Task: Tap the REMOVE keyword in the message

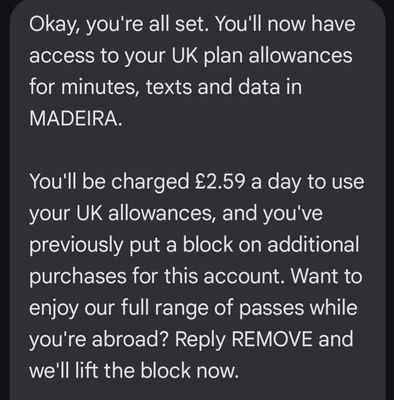Action: 272,339
